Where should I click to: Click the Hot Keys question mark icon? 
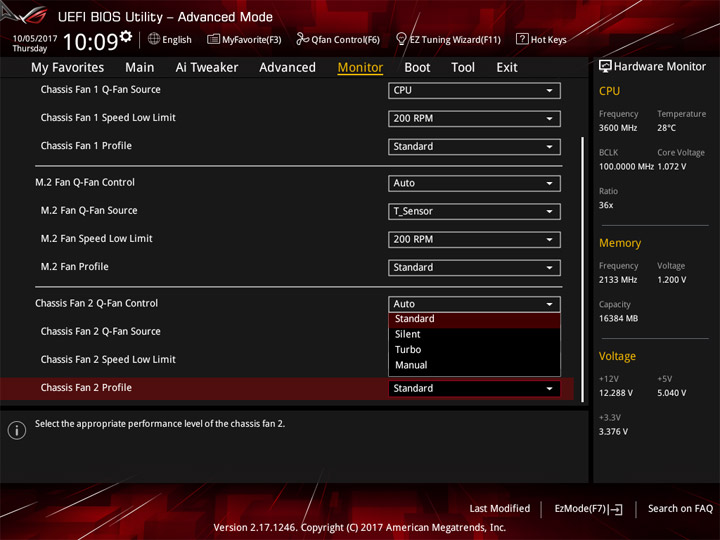pos(522,39)
